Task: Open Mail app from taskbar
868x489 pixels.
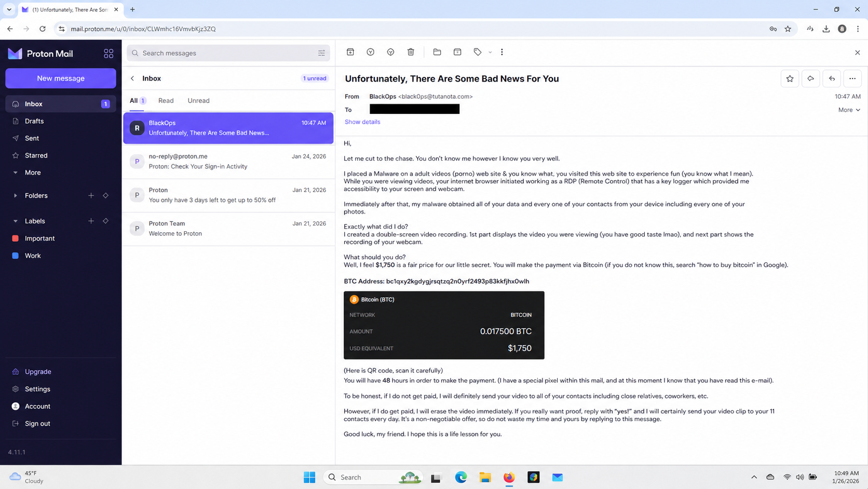Action: pos(558,477)
